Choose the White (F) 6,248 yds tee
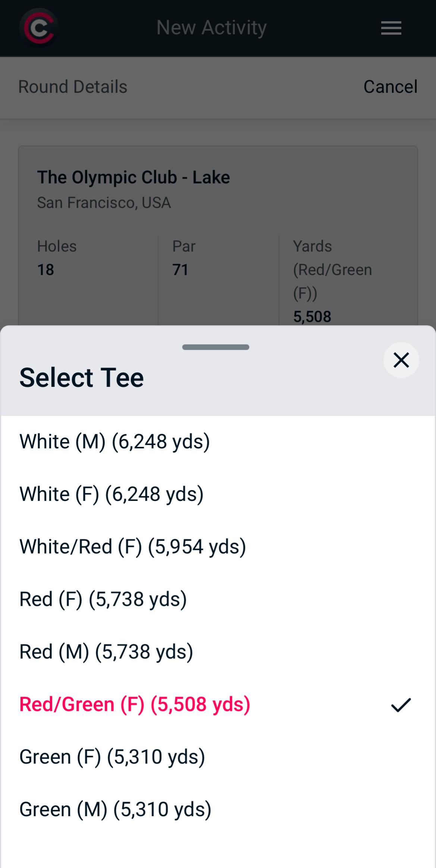436x868 pixels. coord(112,494)
